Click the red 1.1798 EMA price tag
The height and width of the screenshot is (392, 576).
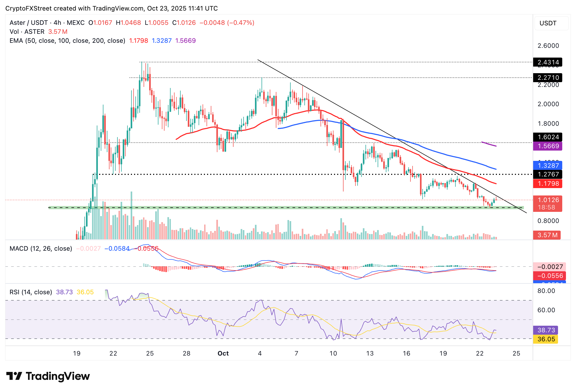tap(548, 184)
